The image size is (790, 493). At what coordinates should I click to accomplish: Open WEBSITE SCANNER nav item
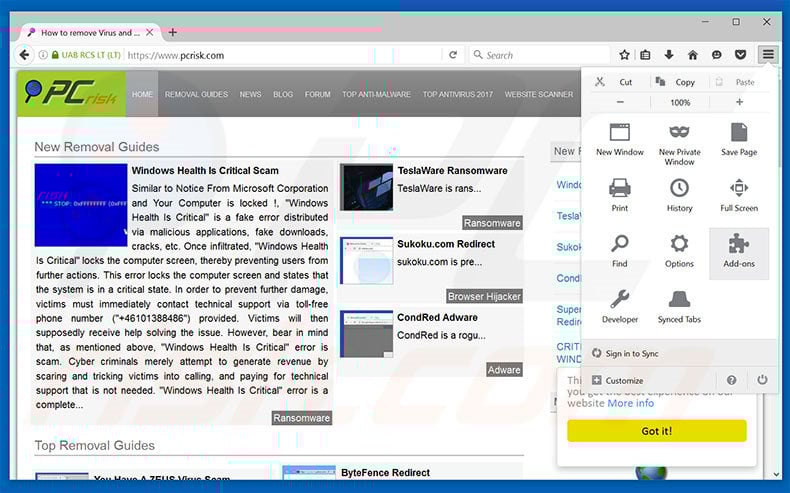(x=539, y=94)
